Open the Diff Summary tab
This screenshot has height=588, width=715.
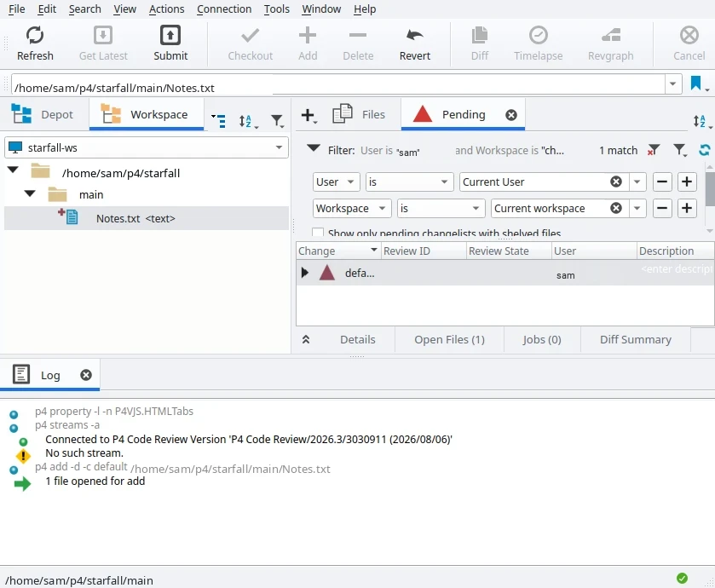tap(635, 339)
